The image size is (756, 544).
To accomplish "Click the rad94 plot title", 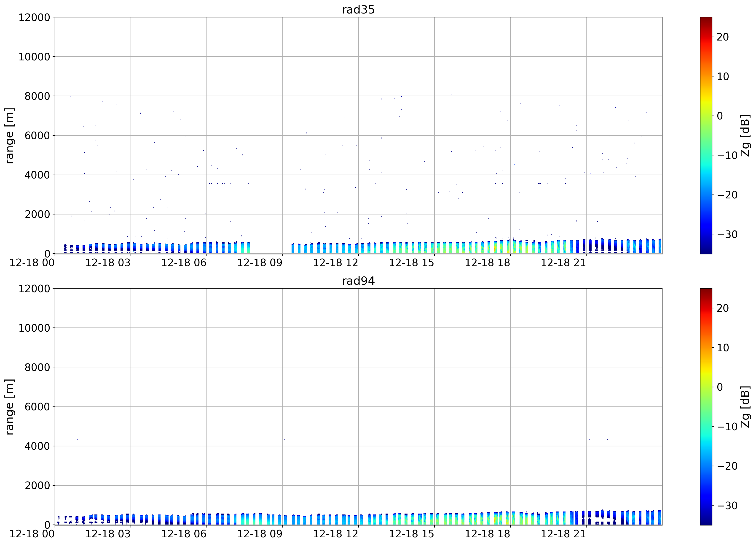I will (x=358, y=281).
